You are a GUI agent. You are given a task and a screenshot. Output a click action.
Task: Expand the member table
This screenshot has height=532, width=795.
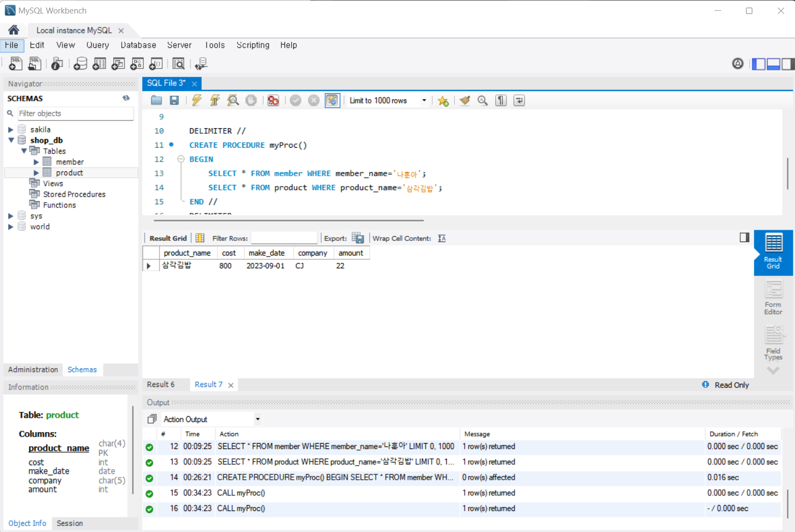click(36, 162)
